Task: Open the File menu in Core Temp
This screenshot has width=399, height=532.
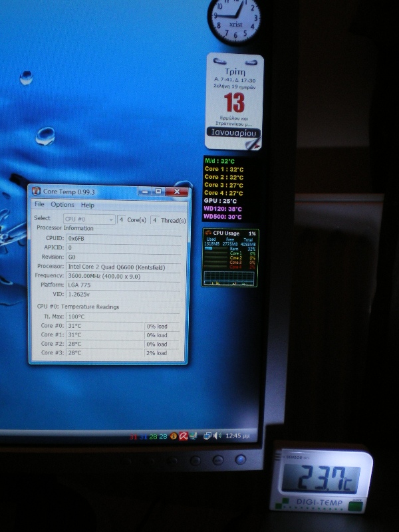Action: click(x=39, y=204)
